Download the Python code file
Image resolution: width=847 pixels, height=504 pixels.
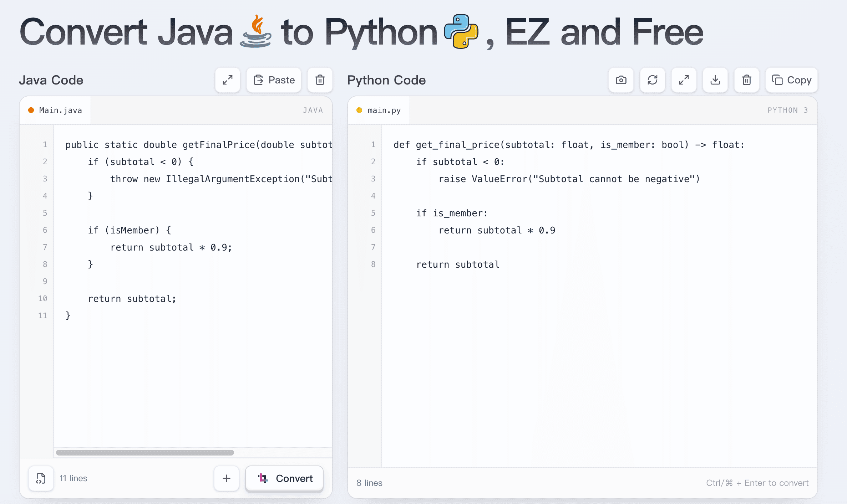tap(715, 80)
